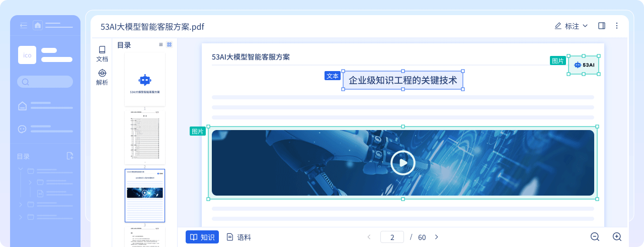Zoom out the document

coord(595,237)
